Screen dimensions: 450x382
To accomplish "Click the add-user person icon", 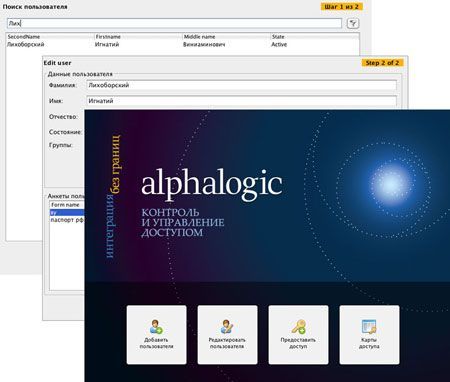I will pyautogui.click(x=156, y=327).
